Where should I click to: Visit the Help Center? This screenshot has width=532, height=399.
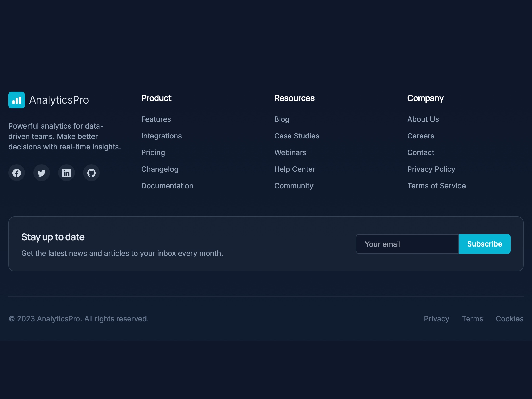pos(295,169)
